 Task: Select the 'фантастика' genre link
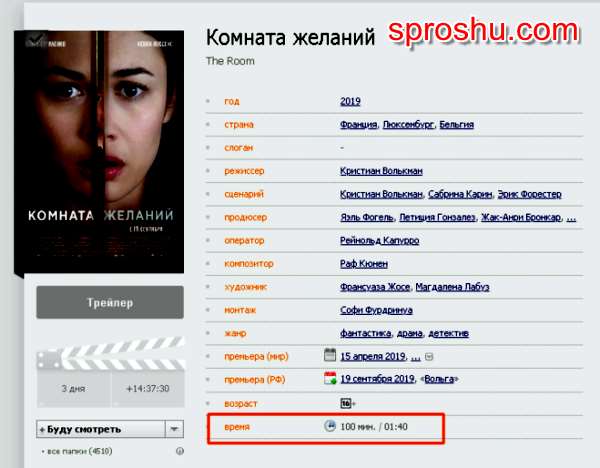click(365, 333)
